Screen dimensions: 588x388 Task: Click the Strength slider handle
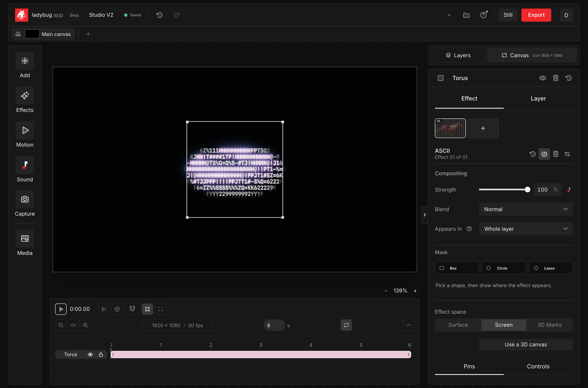527,190
